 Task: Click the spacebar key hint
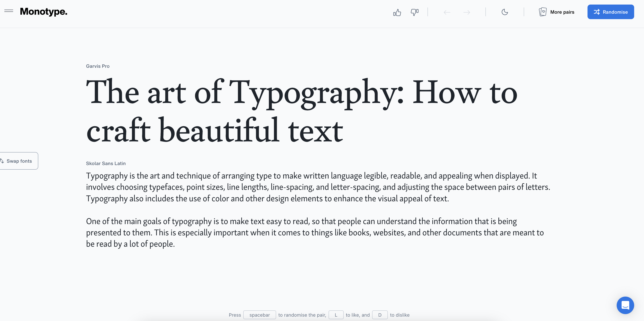[x=259, y=315]
